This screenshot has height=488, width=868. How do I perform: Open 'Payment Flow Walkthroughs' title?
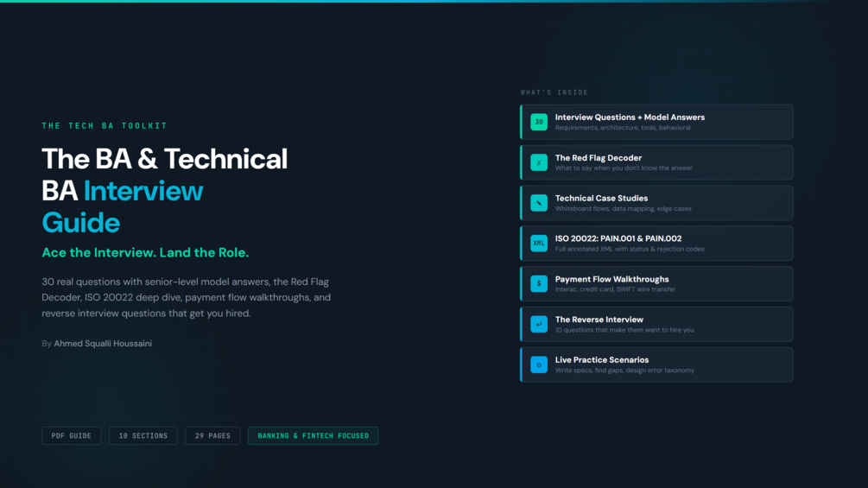611,279
